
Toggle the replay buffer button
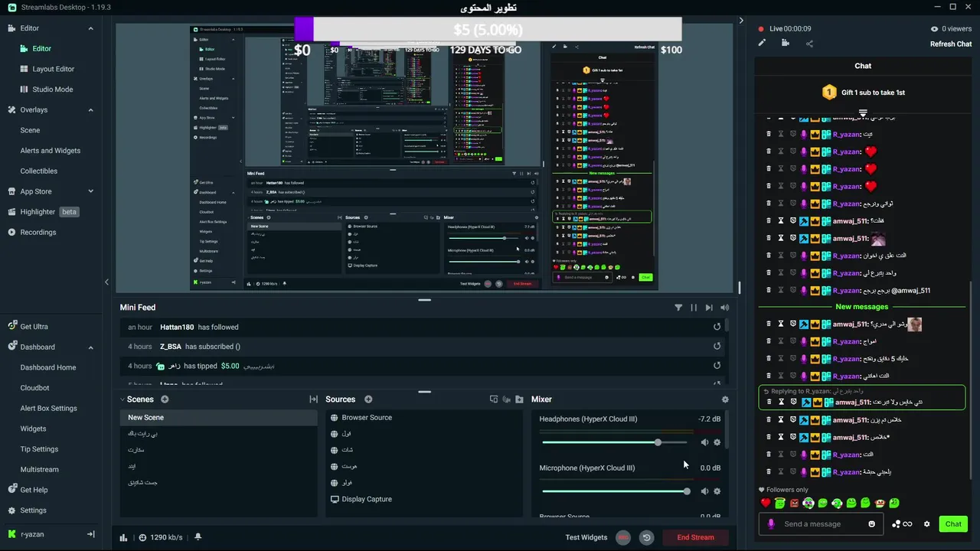click(x=646, y=537)
